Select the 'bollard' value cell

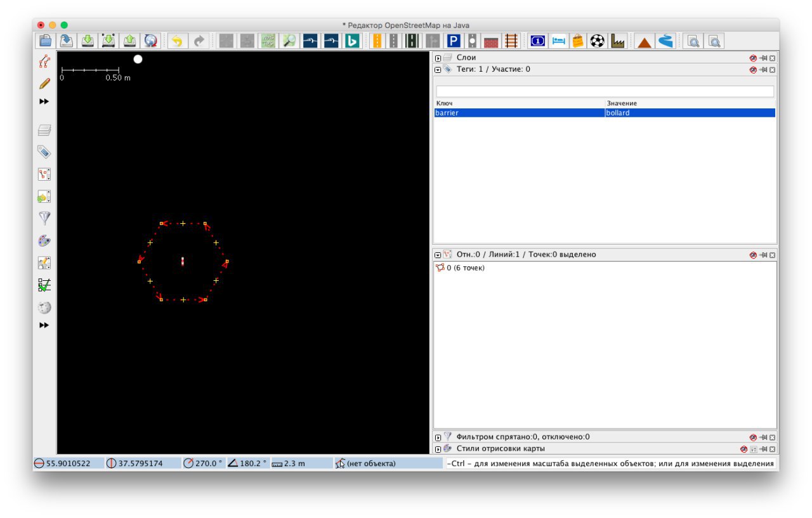[690, 113]
